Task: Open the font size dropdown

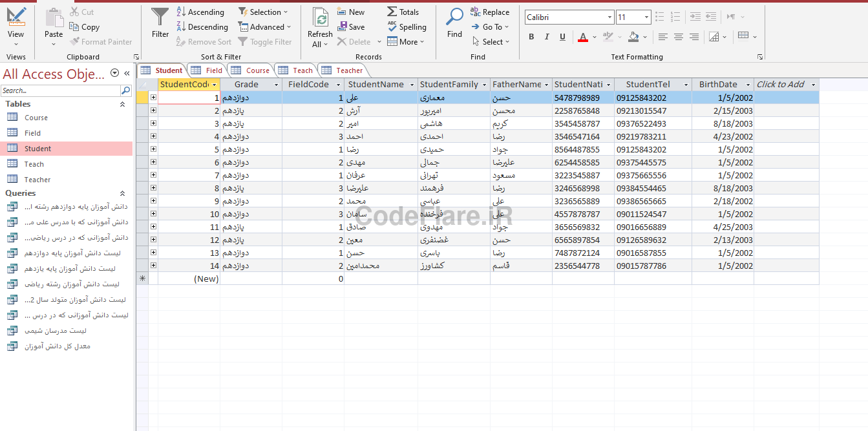Action: pyautogui.click(x=646, y=17)
